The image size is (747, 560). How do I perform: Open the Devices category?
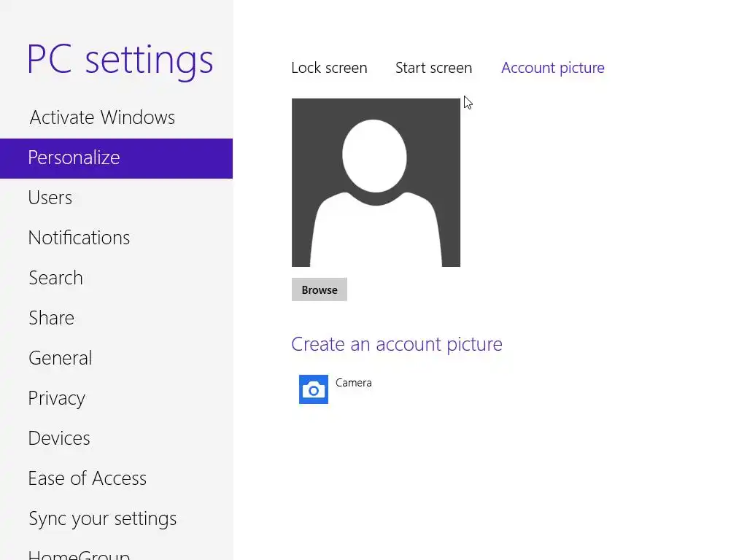tap(59, 438)
